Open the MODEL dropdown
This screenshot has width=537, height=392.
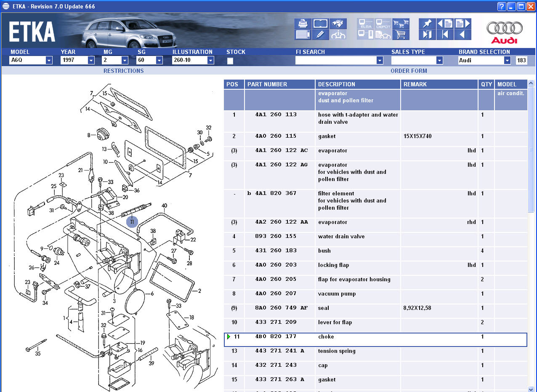49,60
